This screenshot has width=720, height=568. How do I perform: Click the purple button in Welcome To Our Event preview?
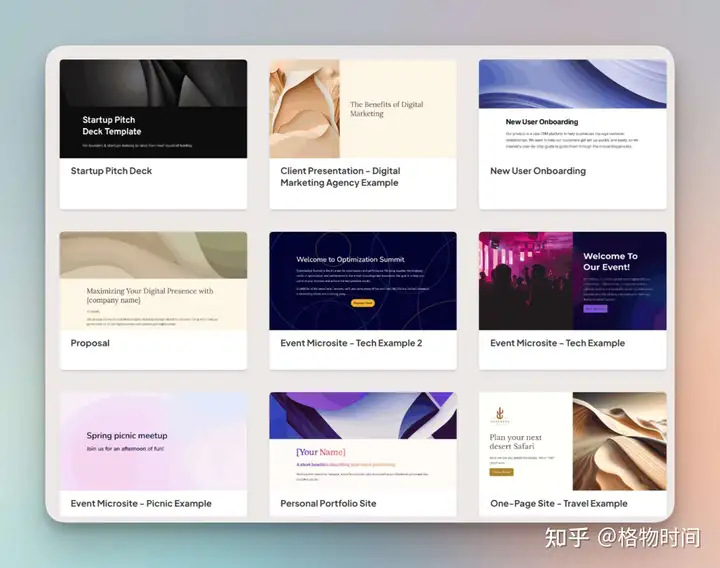tap(595, 309)
